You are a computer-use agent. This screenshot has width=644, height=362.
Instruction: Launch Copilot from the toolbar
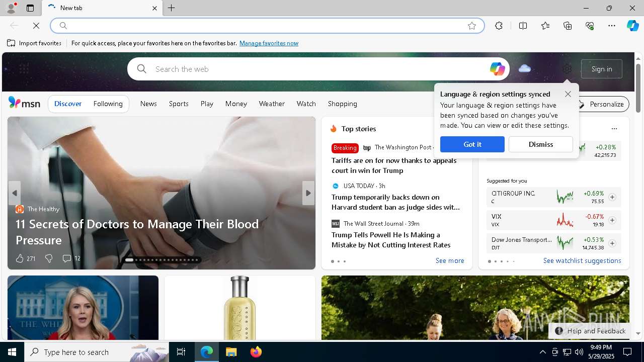[632, 26]
